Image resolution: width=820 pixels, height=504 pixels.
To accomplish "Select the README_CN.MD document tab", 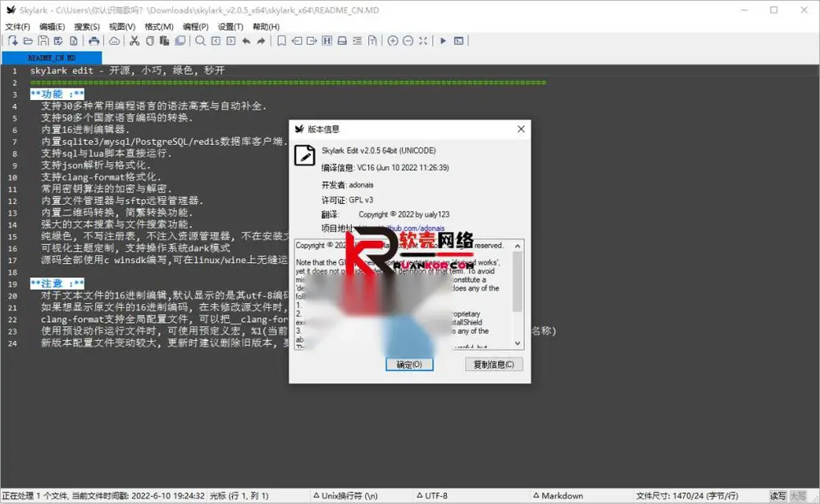I will coord(52,57).
